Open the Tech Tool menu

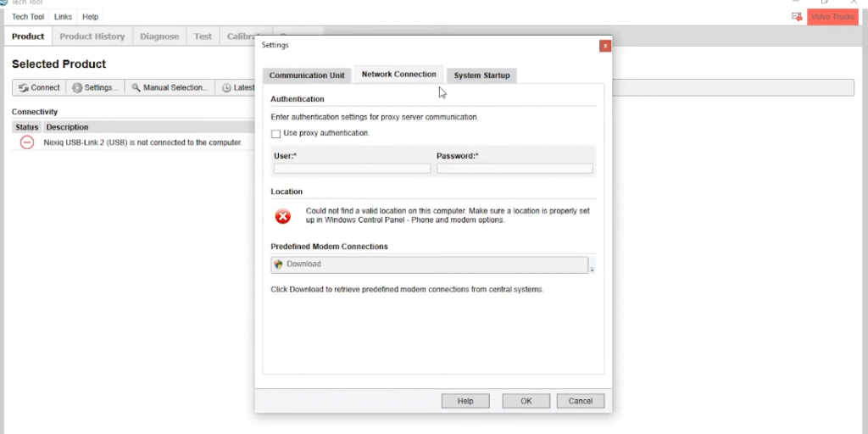coord(28,17)
